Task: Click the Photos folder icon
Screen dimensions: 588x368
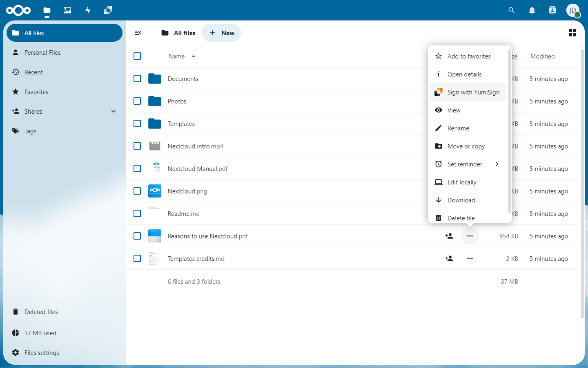Action: click(155, 101)
